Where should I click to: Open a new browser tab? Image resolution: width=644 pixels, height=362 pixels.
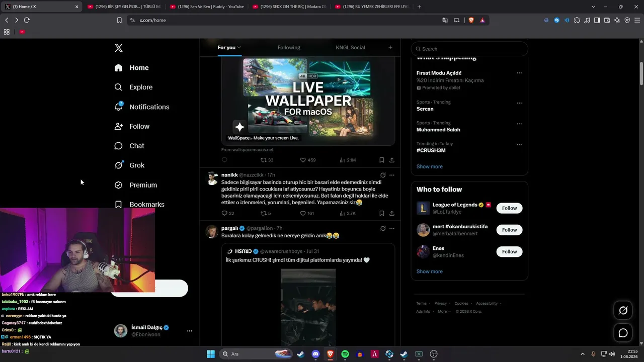coord(419,7)
